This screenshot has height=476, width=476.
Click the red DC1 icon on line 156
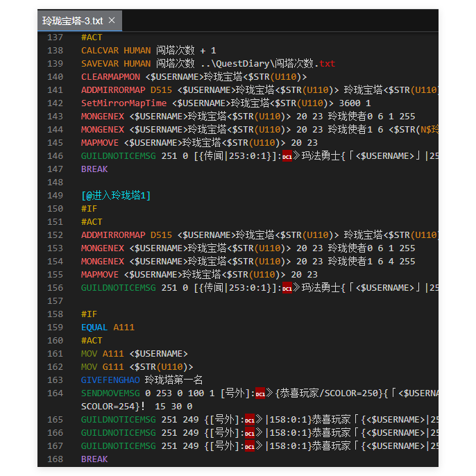pos(287,288)
